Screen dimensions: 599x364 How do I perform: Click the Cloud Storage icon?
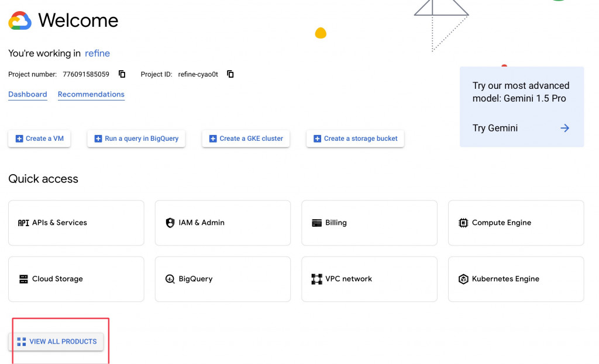[x=23, y=279]
